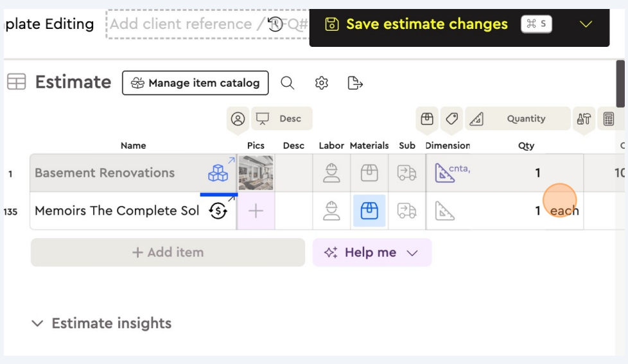
Task: Toggle Labor for Basement Renovations row
Action: point(331,173)
